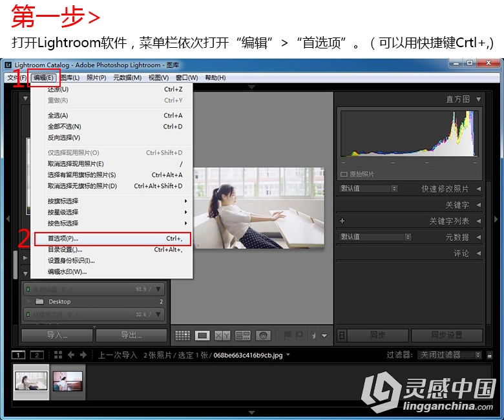Open 元数据(M) menu
This screenshot has height=420, width=504.
[127, 78]
